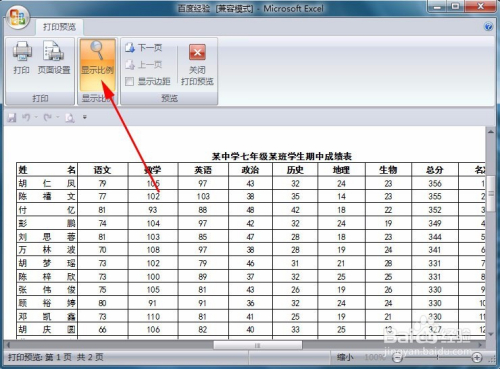500x369 pixels.
Task: Click Undo icon in quick access toolbar
Action: coord(26,117)
